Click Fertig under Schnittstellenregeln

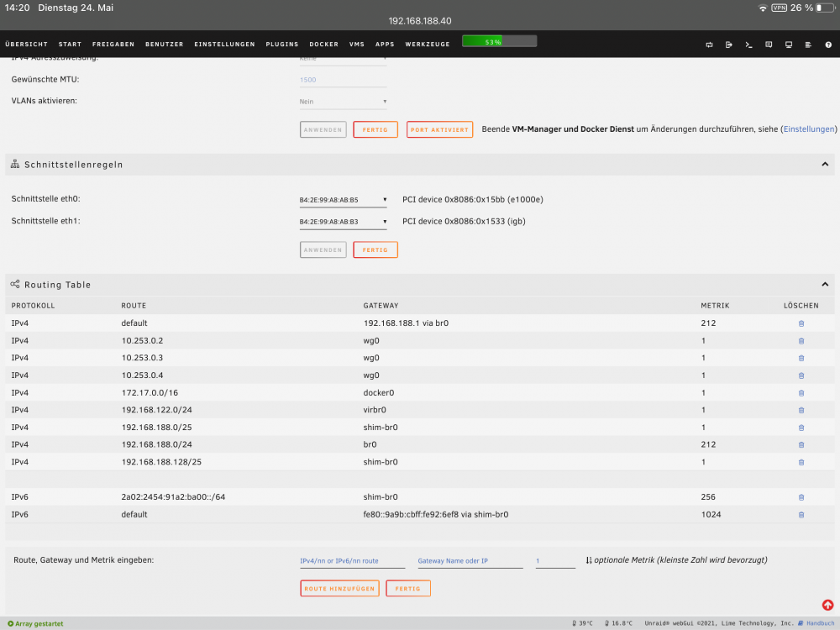pyautogui.click(x=375, y=249)
